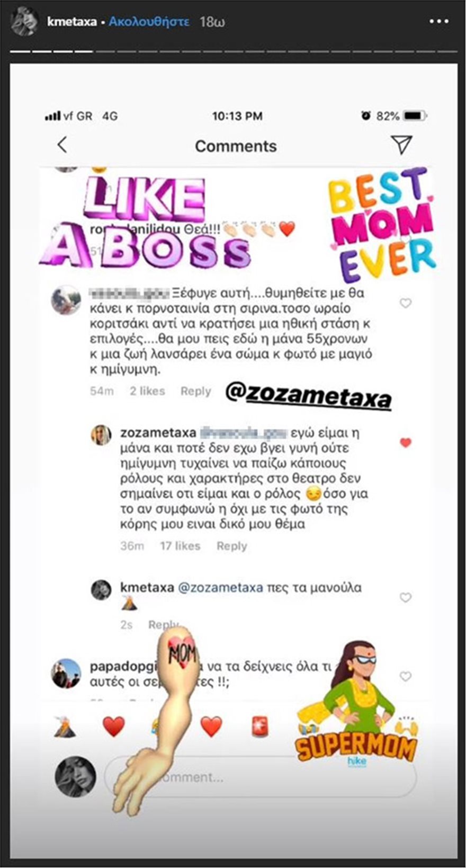View the 2 likes on the 54m comment

click(x=147, y=391)
